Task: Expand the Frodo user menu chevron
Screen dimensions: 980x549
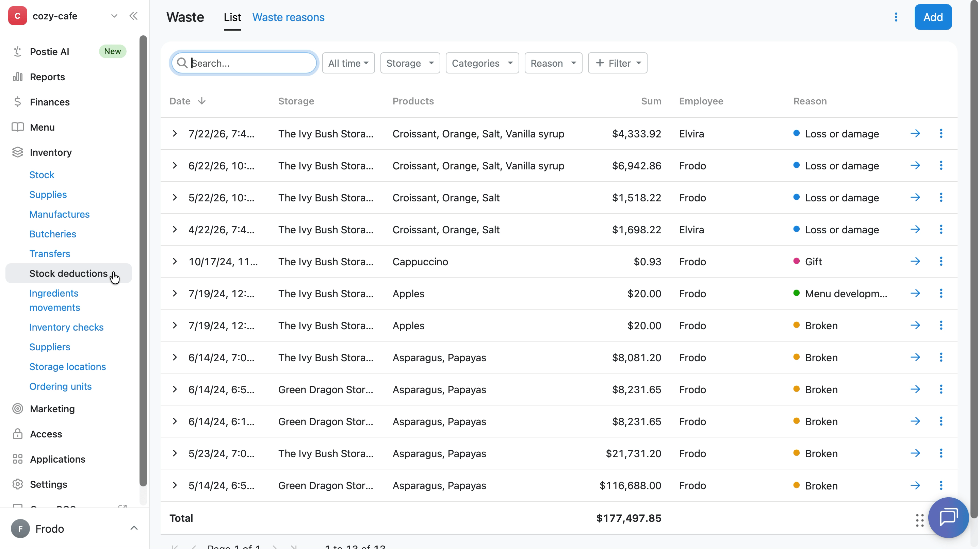Action: [134, 528]
